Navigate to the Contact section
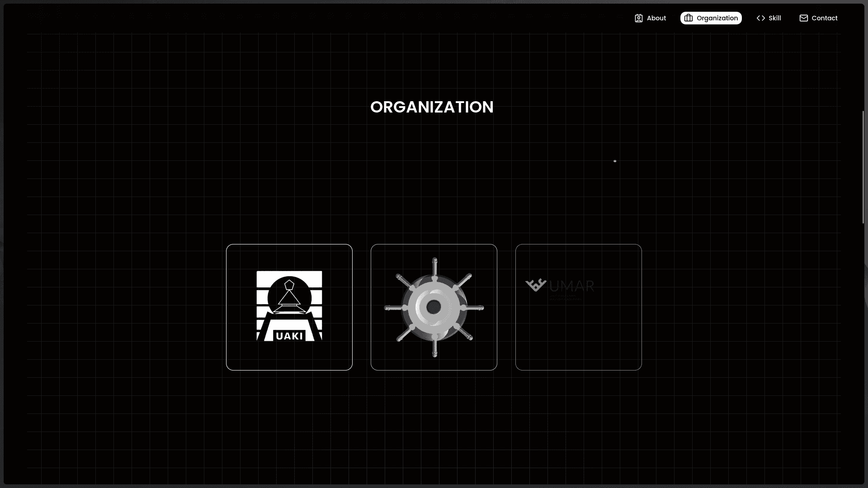 pos(825,18)
